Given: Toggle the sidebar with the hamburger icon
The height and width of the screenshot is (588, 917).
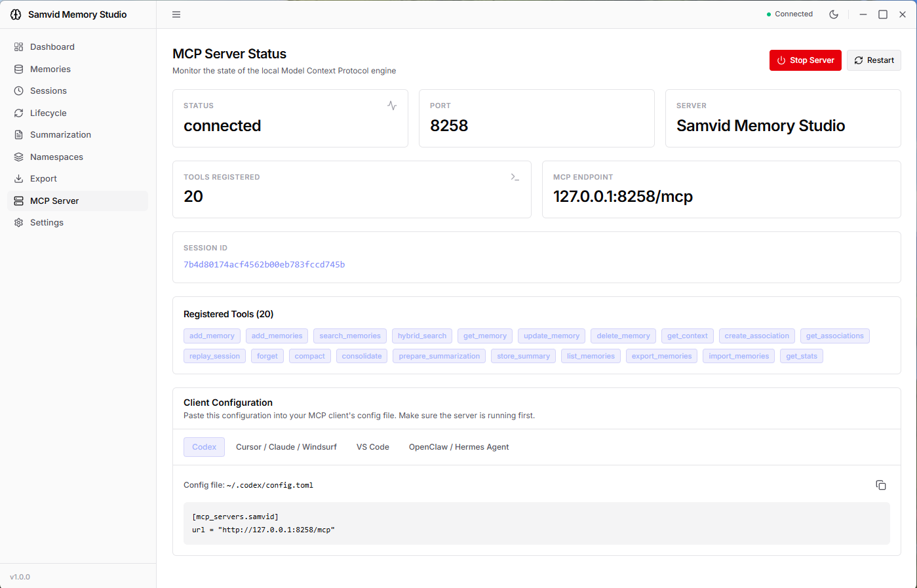Looking at the screenshot, I should pos(176,14).
